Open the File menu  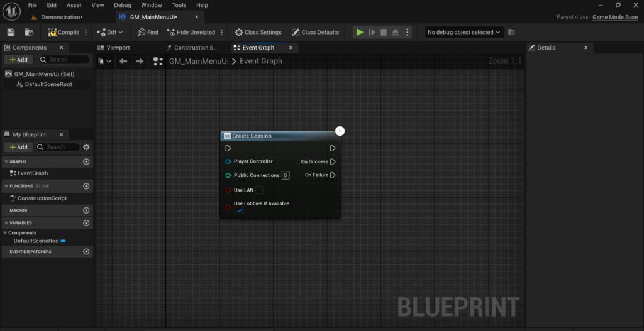point(33,5)
